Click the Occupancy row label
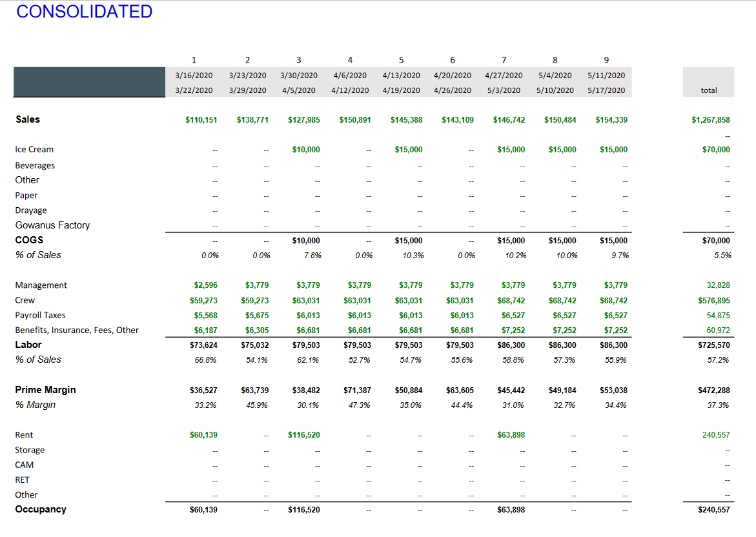The image size is (756, 537). [x=41, y=509]
